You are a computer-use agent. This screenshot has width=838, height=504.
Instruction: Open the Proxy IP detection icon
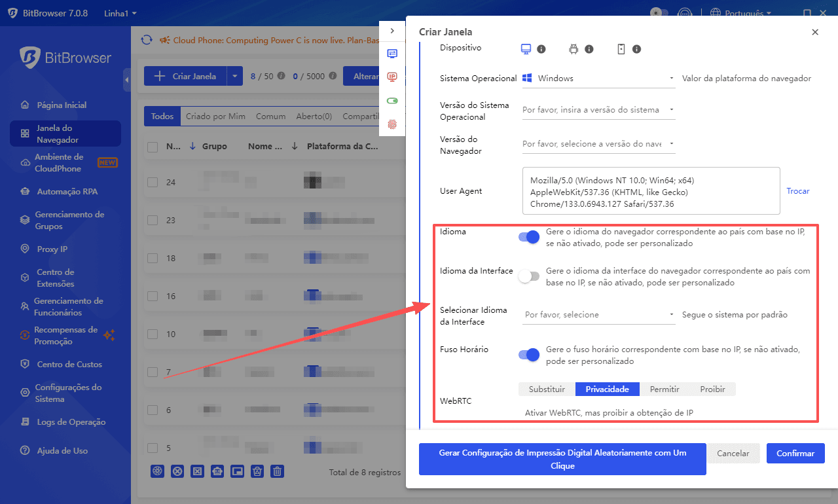(x=392, y=77)
